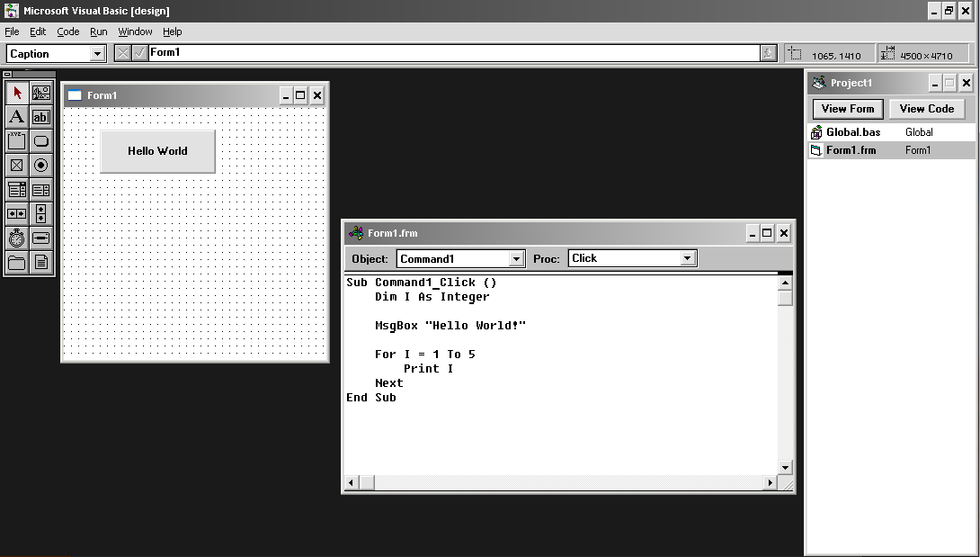Choose the Text Box tool

41,117
